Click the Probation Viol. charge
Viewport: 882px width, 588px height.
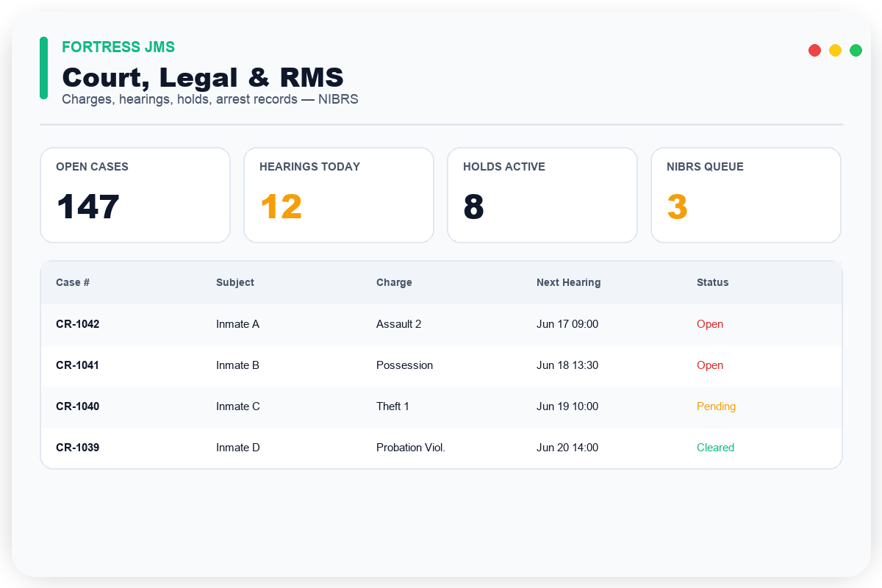pos(411,448)
